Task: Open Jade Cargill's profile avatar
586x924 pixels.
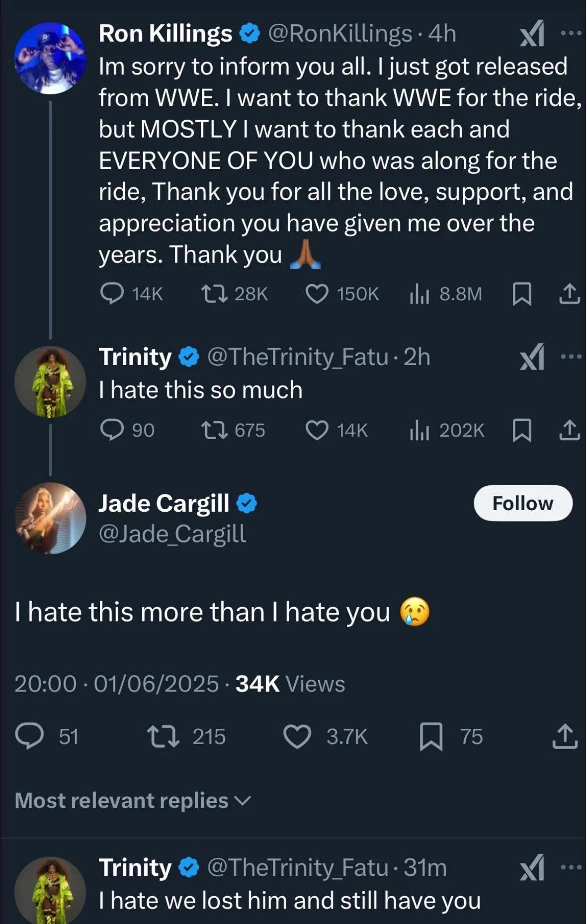Action: [x=50, y=518]
